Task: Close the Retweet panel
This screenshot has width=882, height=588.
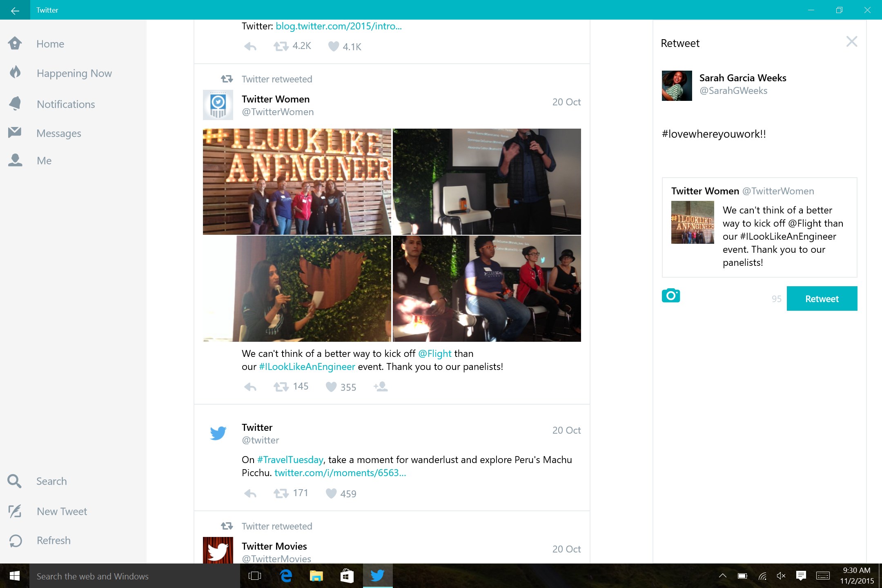Action: 851,42
